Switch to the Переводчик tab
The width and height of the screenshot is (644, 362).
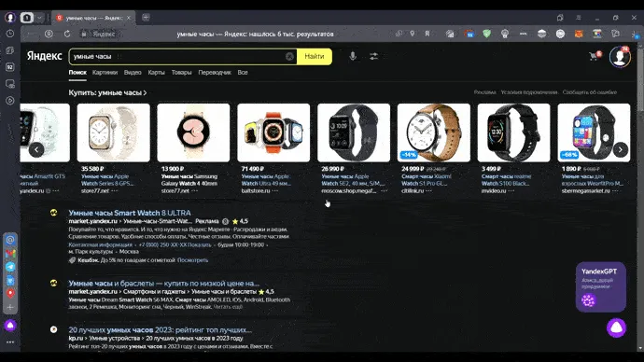[x=215, y=72]
